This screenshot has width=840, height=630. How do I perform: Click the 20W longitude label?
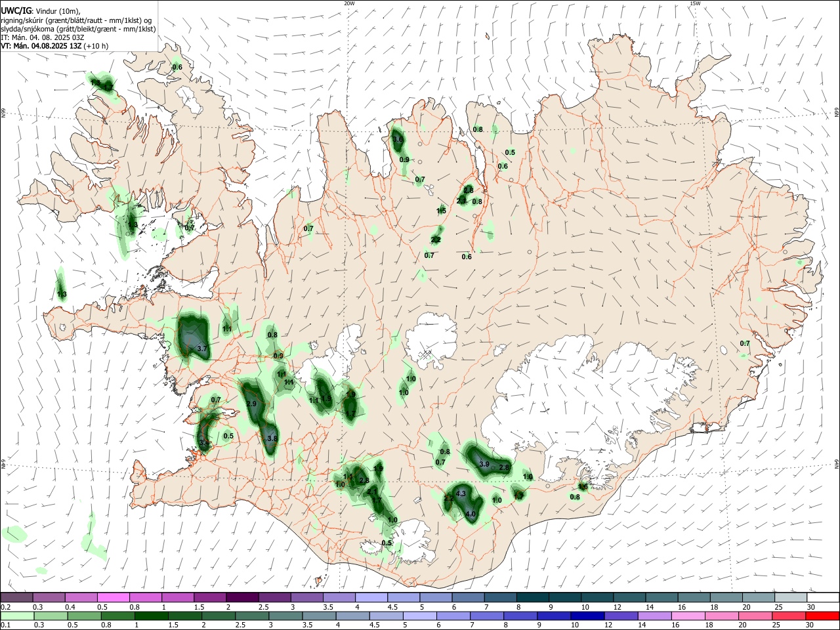pyautogui.click(x=349, y=3)
